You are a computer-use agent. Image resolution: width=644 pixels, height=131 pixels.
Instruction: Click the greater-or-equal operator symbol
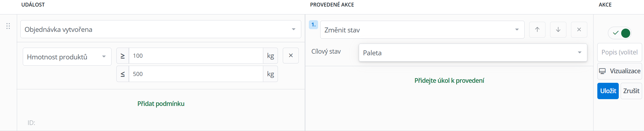[x=123, y=56]
